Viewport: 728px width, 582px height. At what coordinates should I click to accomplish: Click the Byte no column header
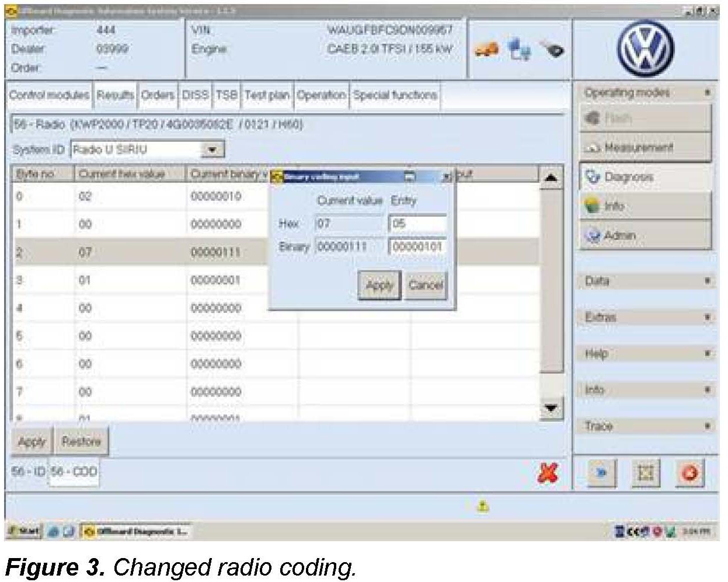pos(43,174)
